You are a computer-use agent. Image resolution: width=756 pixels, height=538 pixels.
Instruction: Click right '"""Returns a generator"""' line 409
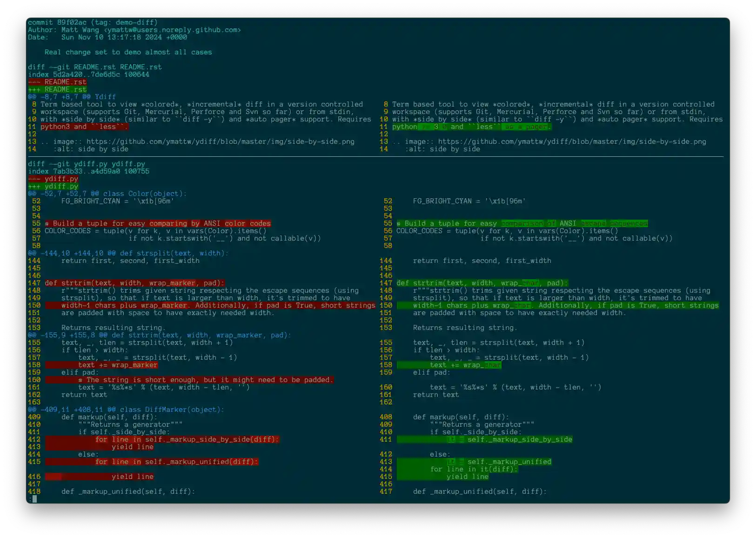tap(482, 424)
